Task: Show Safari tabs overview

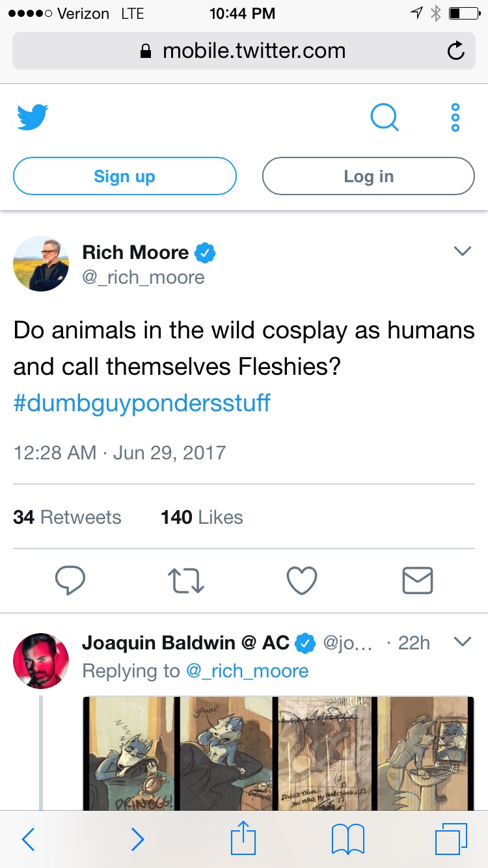Action: pos(451,839)
